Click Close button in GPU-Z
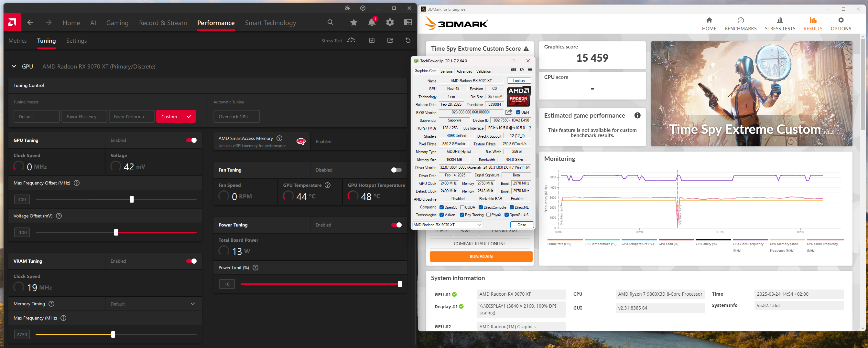 click(522, 225)
